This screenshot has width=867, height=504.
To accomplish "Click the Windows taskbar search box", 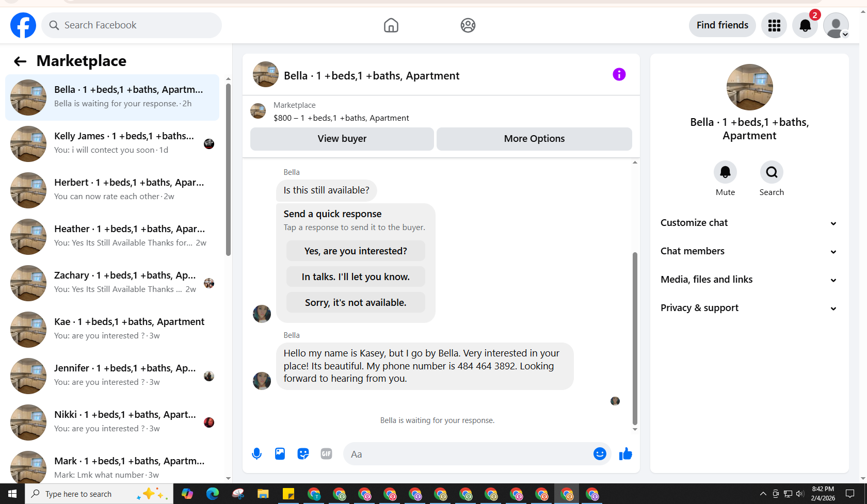I will (x=99, y=494).
